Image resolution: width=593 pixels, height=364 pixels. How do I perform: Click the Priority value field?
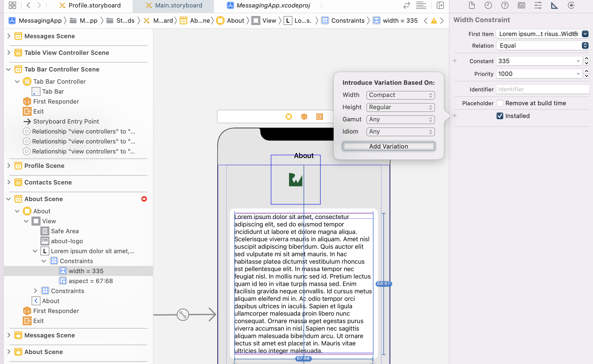coord(539,74)
